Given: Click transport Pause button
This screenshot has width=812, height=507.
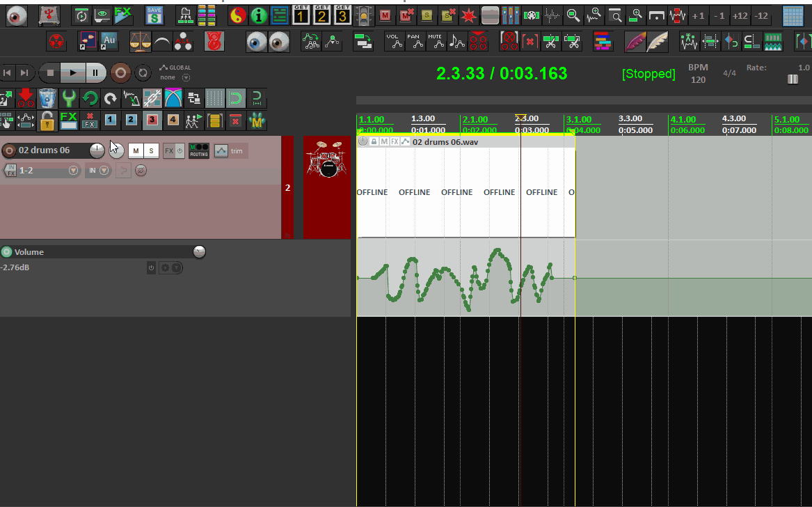Looking at the screenshot, I should (95, 73).
